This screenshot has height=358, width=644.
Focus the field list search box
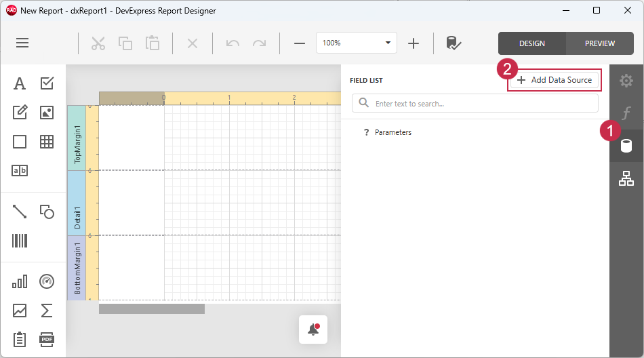[x=475, y=104]
